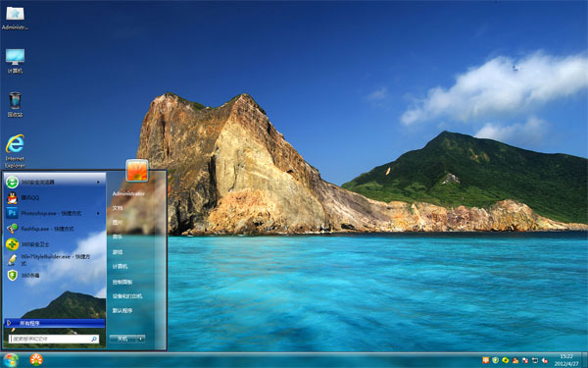Click the 360 browser icon in Start menu

click(12, 183)
